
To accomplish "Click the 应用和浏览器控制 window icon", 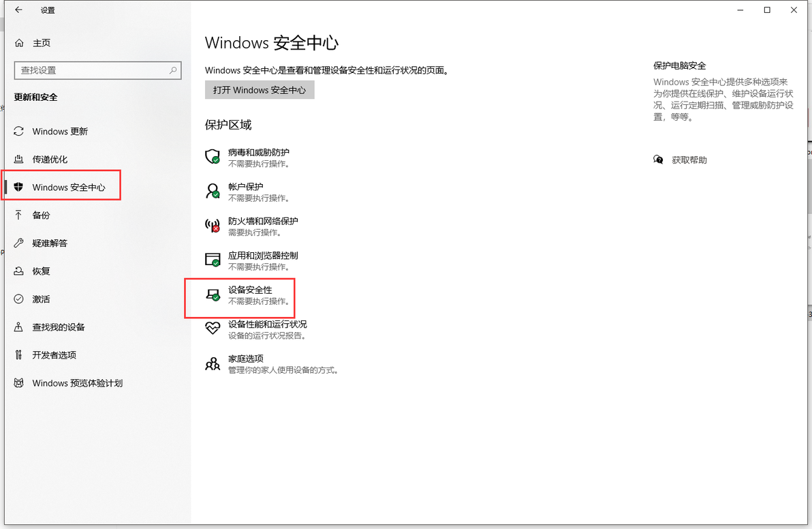I will coord(213,260).
